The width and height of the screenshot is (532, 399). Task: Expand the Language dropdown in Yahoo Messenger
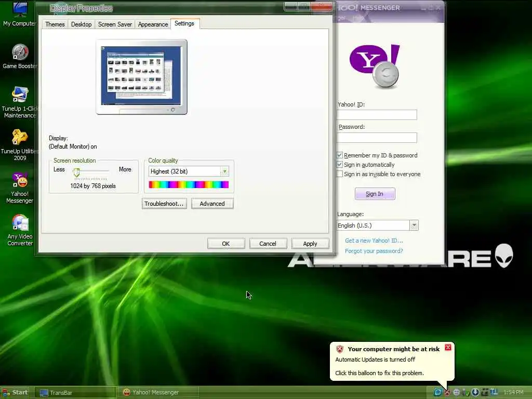tap(414, 225)
